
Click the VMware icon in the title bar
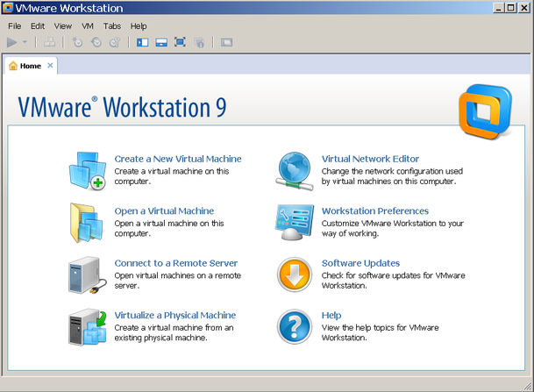click(x=8, y=8)
